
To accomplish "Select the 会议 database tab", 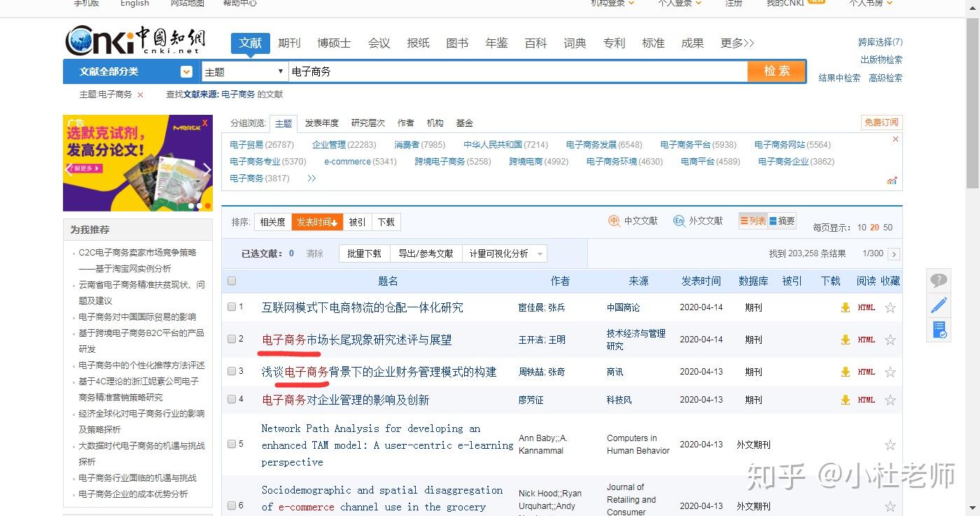I will pos(379,43).
